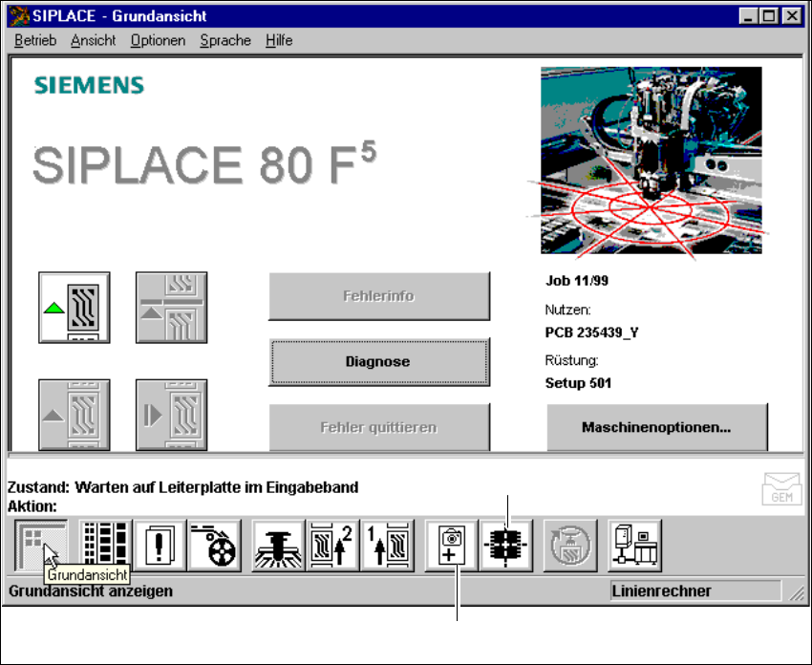Open the Betrieb menu
The height and width of the screenshot is (665, 812).
[x=35, y=40]
